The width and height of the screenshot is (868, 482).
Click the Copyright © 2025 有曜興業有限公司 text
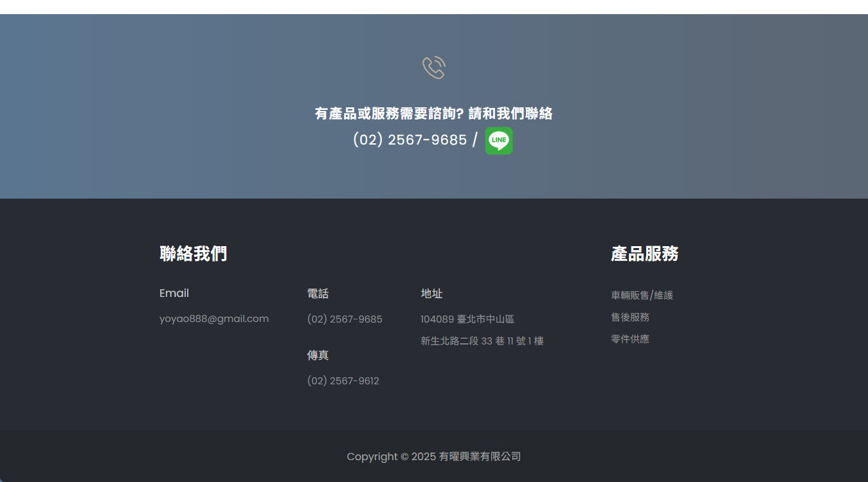[433, 457]
